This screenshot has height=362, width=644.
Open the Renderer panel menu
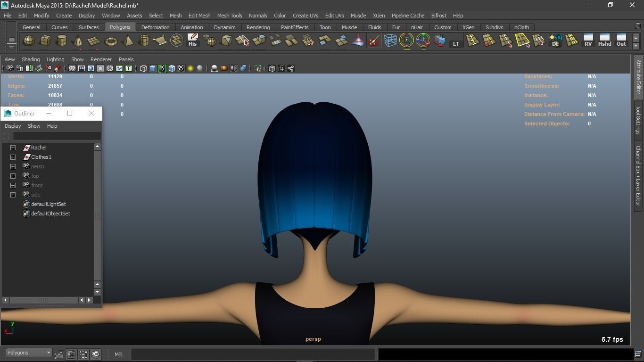101,59
